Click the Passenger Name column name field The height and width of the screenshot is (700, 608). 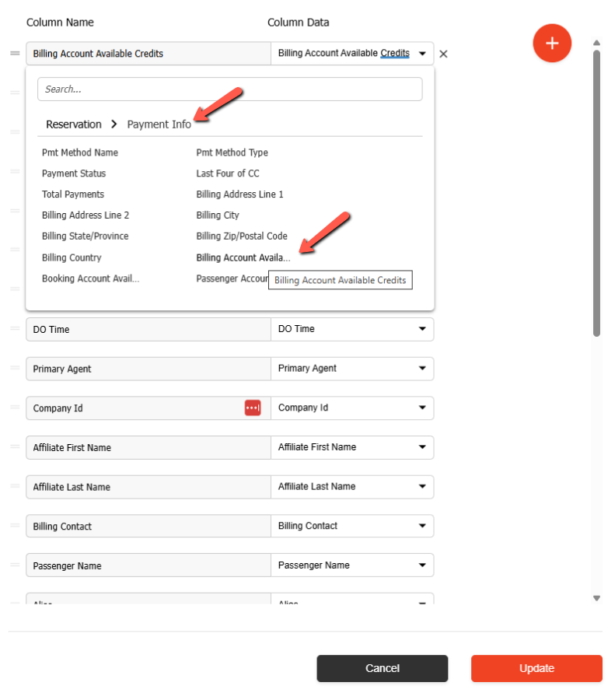tap(148, 565)
